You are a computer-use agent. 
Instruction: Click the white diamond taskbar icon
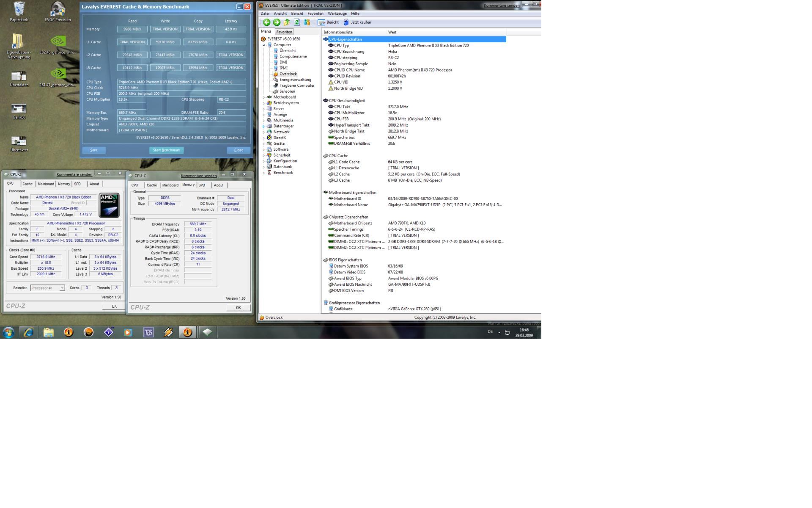pos(207,332)
